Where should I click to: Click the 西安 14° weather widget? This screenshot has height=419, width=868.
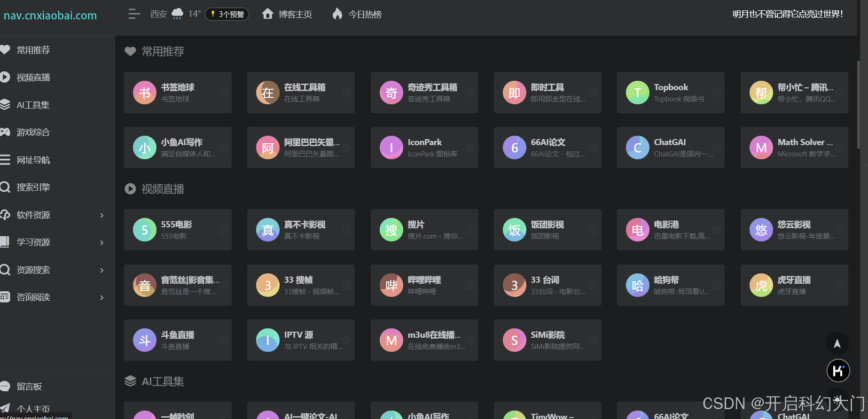175,14
